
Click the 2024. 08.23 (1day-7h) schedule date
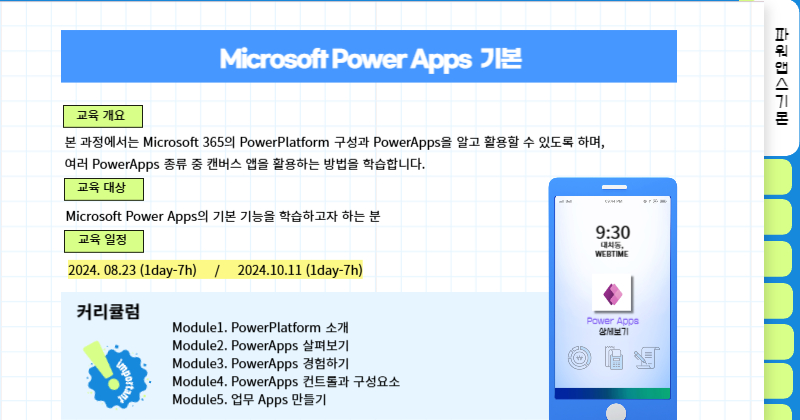[132, 270]
